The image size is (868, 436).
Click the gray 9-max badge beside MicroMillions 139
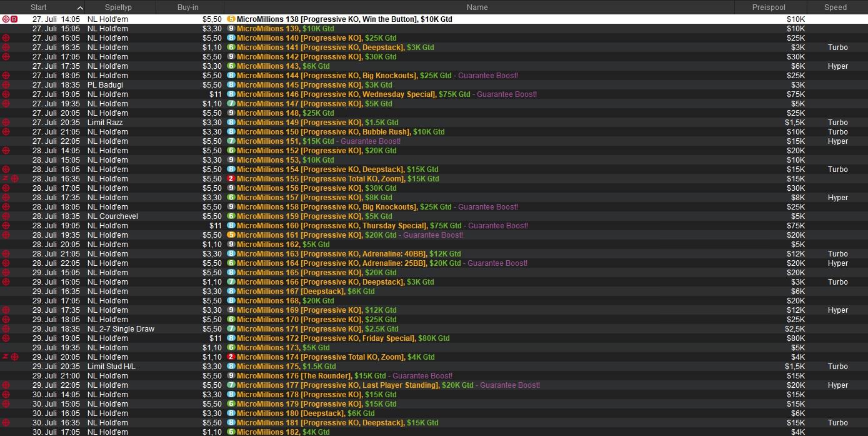point(231,29)
